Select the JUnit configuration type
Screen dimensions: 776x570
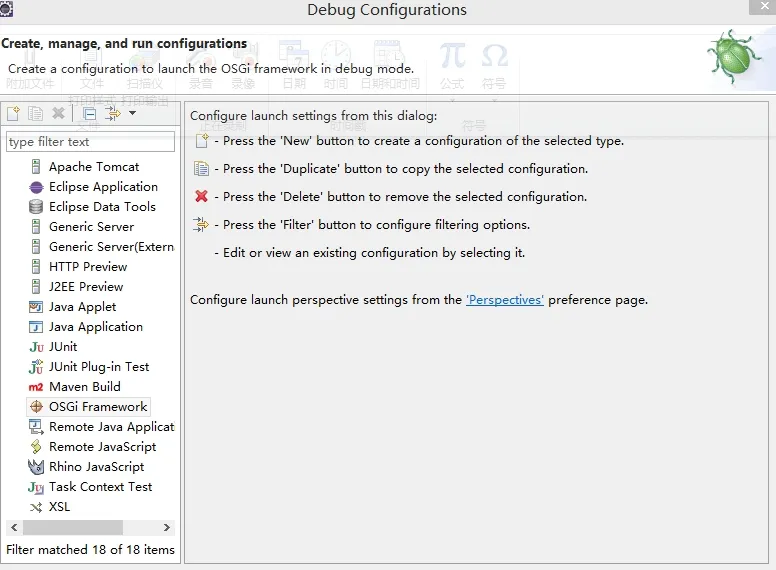click(x=63, y=347)
